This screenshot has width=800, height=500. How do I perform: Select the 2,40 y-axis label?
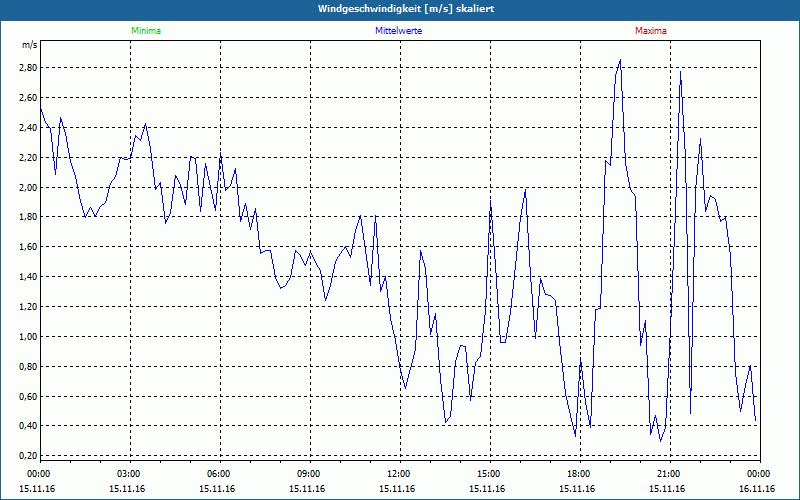click(30, 128)
